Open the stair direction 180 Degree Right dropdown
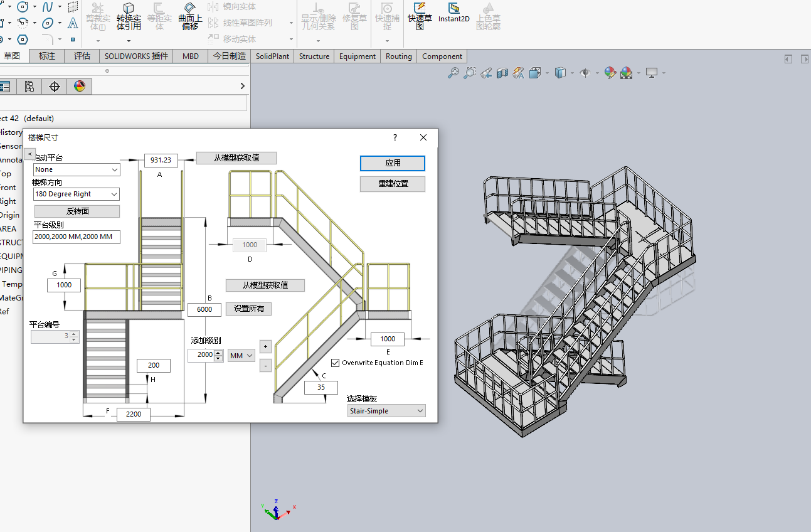 pyautogui.click(x=76, y=194)
